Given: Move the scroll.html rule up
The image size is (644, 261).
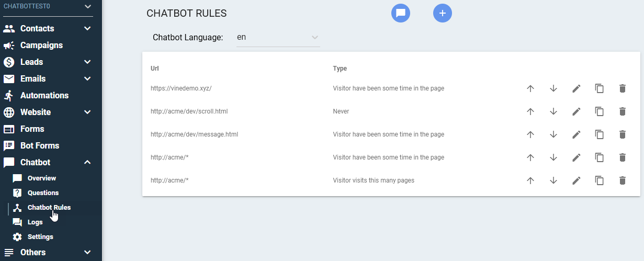Looking at the screenshot, I should coord(530,111).
